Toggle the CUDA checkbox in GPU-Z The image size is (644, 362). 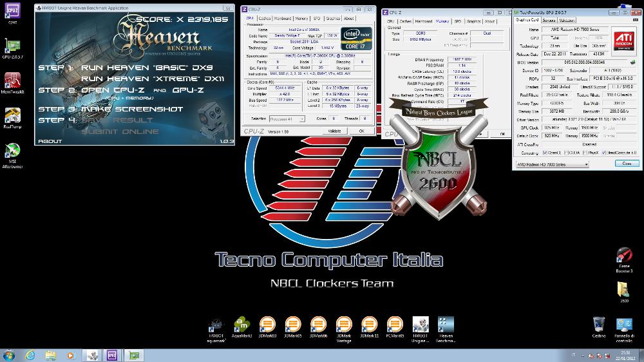point(566,153)
